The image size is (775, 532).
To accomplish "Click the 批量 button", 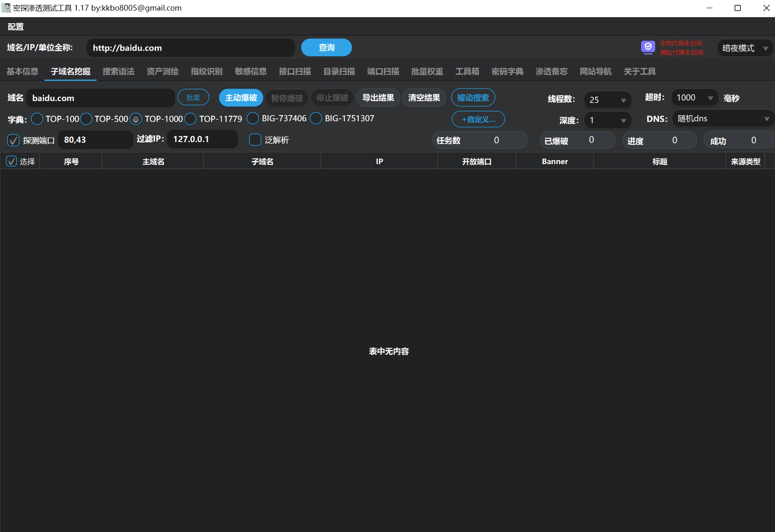I will 193,98.
